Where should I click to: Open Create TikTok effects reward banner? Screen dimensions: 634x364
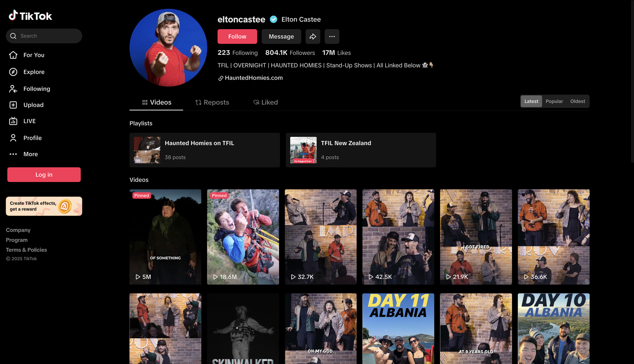(44, 206)
